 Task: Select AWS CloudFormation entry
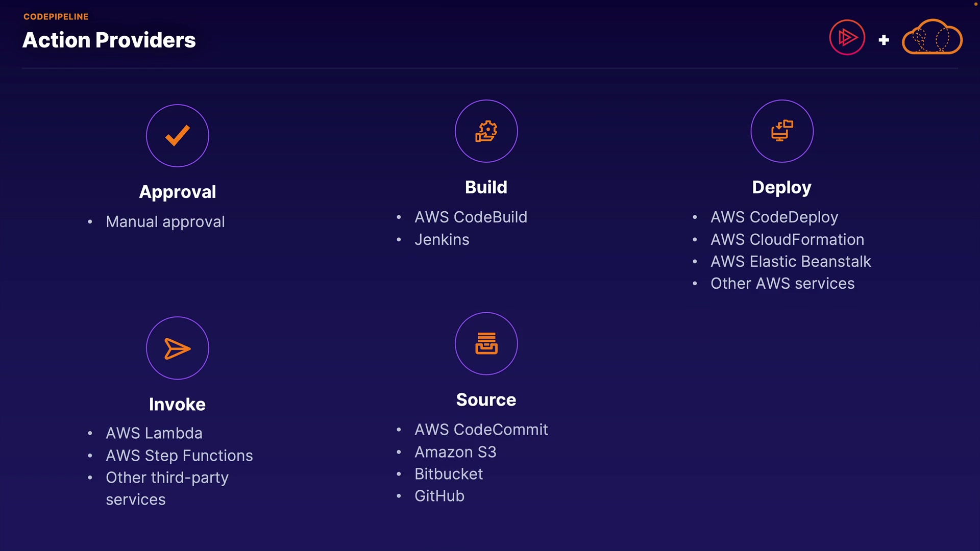click(787, 240)
